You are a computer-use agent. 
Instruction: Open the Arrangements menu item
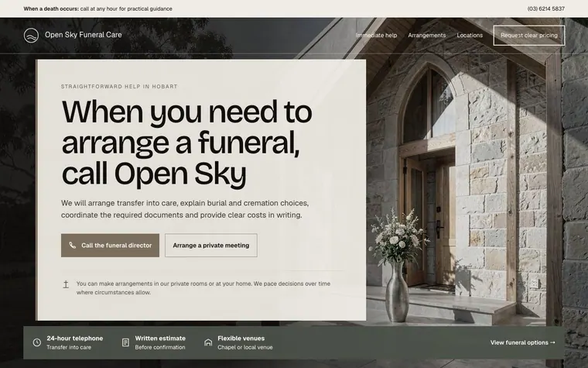coord(427,36)
